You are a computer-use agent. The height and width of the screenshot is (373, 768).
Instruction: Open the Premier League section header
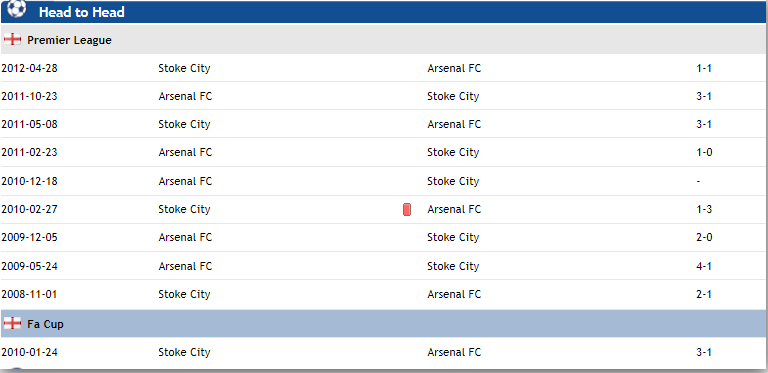pos(384,40)
